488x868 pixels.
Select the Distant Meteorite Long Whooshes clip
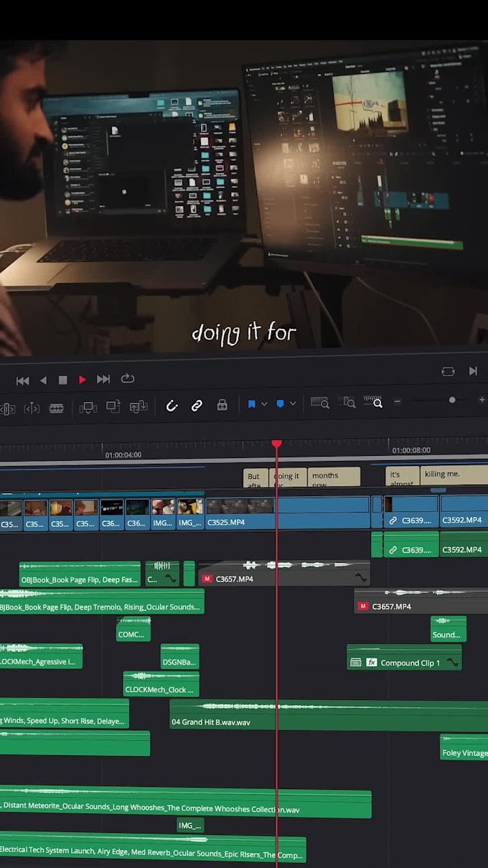point(186,803)
